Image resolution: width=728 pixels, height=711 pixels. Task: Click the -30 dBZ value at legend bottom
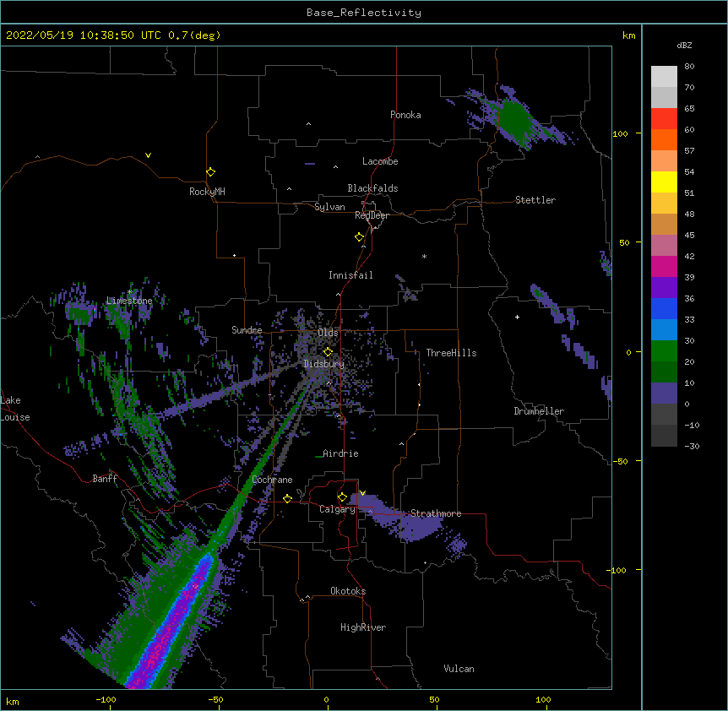692,446
